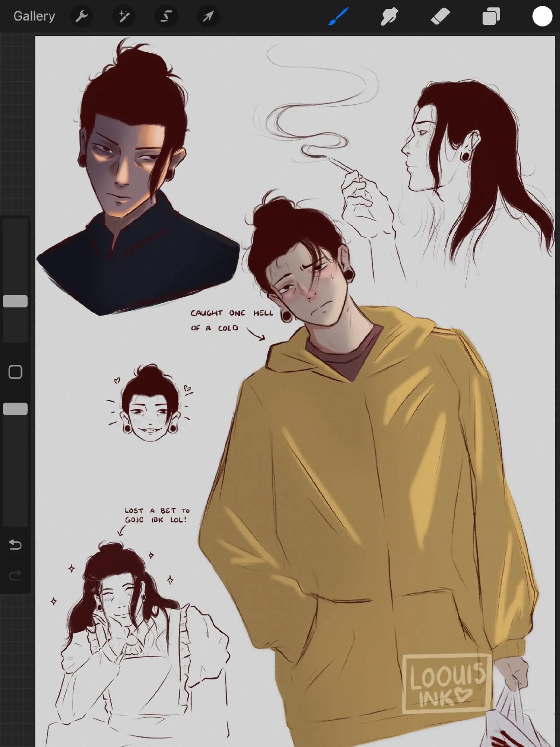
Task: Activate the Transform arrow tool
Action: click(208, 16)
